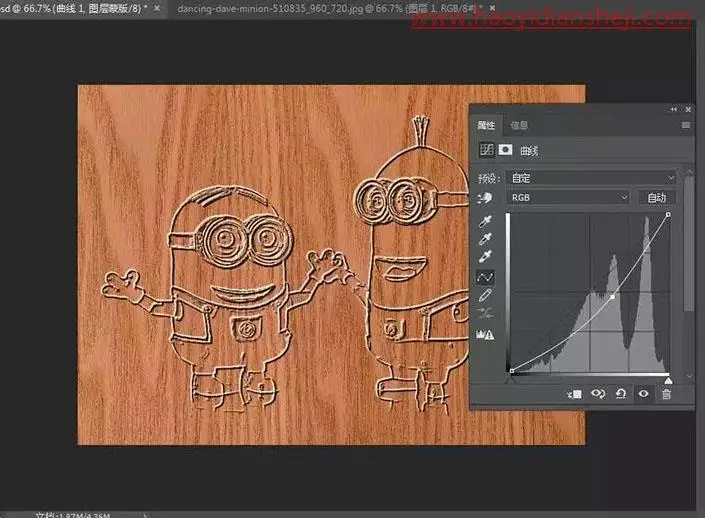This screenshot has width=705, height=518.
Task: Open the RGB channel dropdown
Action: coord(568,197)
